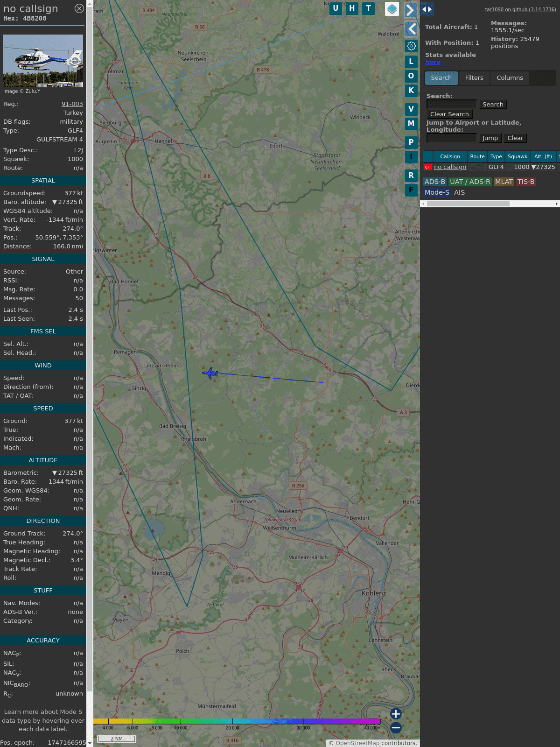Close the selected aircraft info panel
The height and width of the screenshot is (747, 560).
[79, 8]
